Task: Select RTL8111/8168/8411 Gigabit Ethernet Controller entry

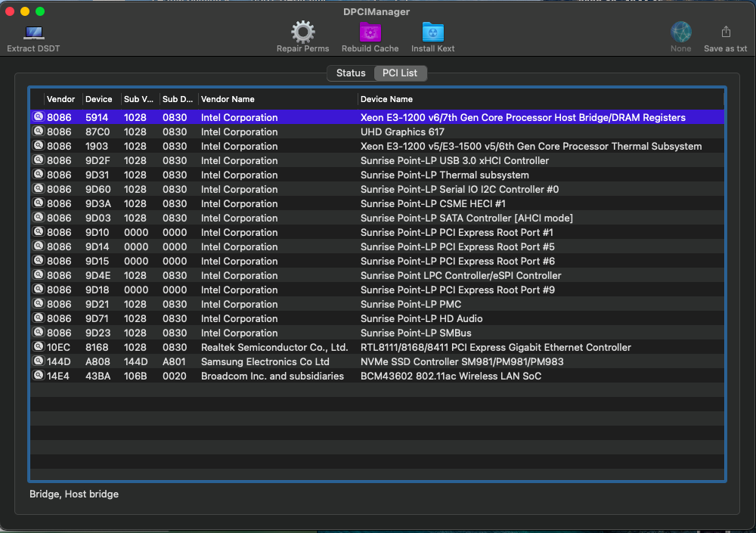Action: 496,347
